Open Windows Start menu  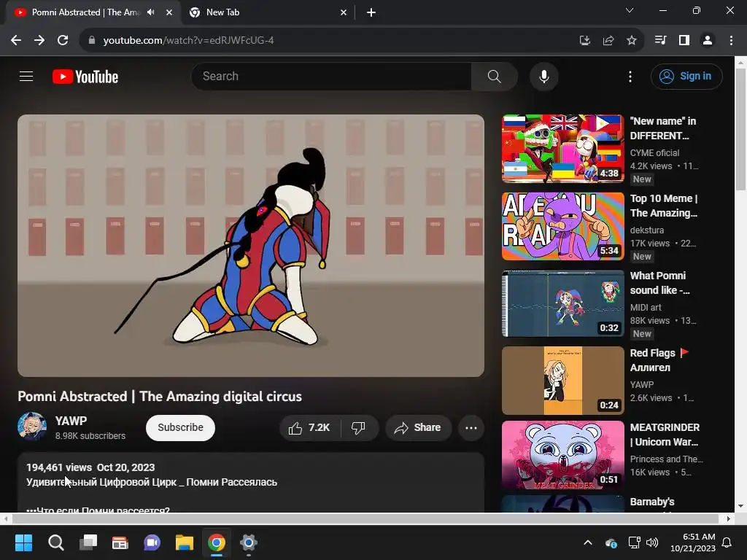[x=23, y=542]
